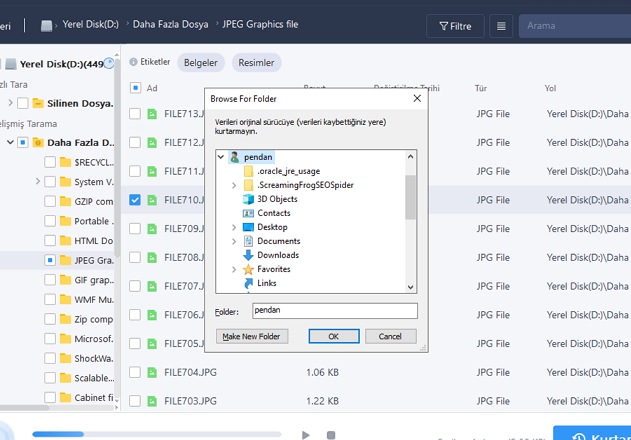Resume scan with the play button

[x=305, y=435]
